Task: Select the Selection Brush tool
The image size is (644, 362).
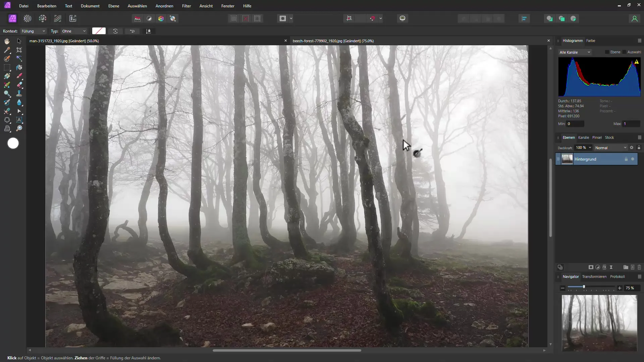Action: pos(7,59)
